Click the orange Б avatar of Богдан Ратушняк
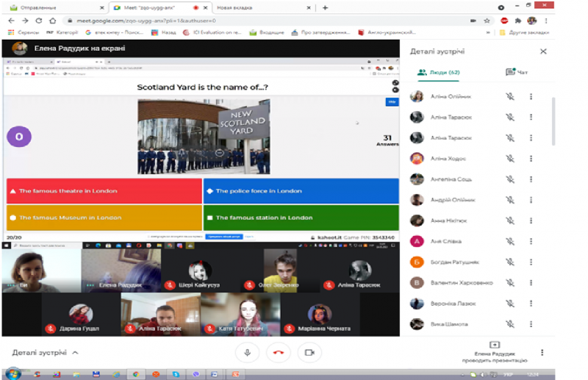 [417, 262]
